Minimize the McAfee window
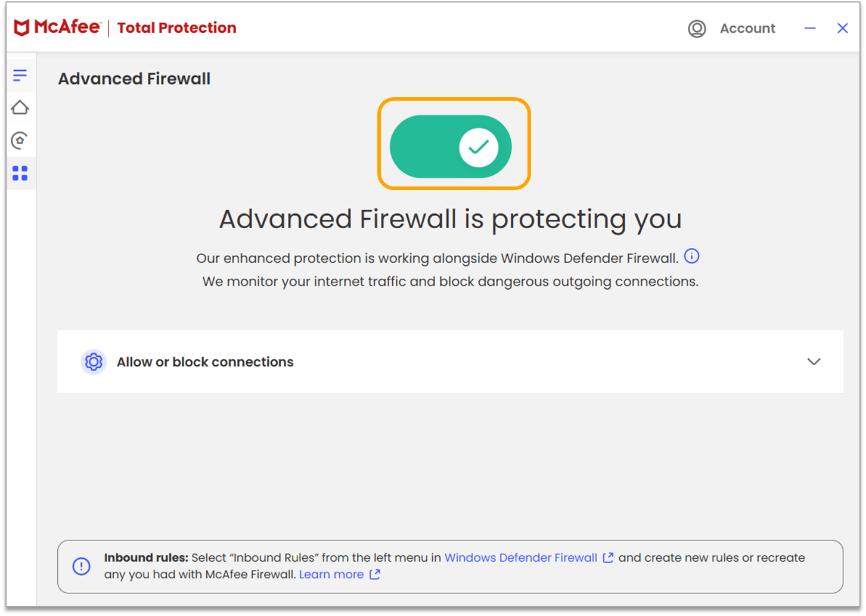866x616 pixels. point(809,28)
